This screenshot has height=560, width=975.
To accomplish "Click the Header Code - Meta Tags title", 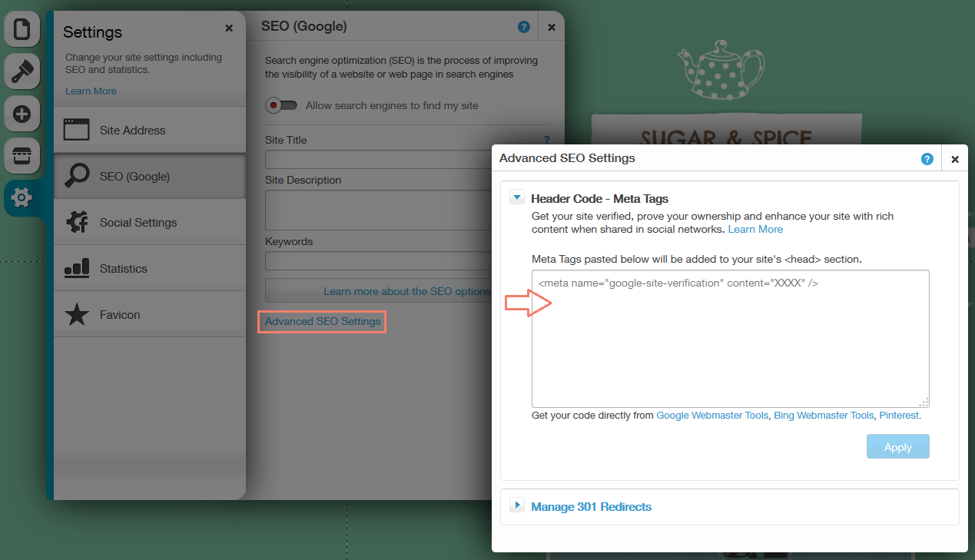I will 600,198.
